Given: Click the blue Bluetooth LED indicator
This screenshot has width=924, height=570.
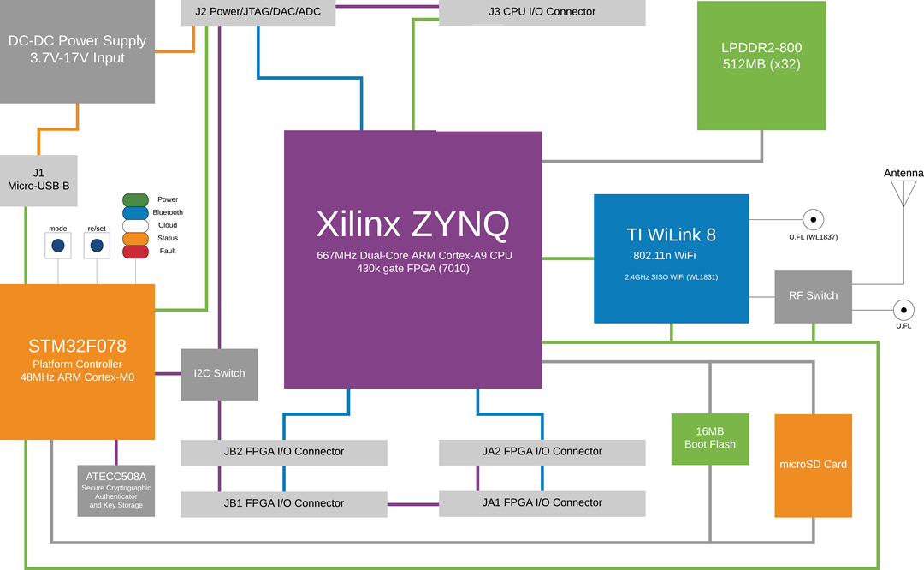Looking at the screenshot, I should (136, 212).
